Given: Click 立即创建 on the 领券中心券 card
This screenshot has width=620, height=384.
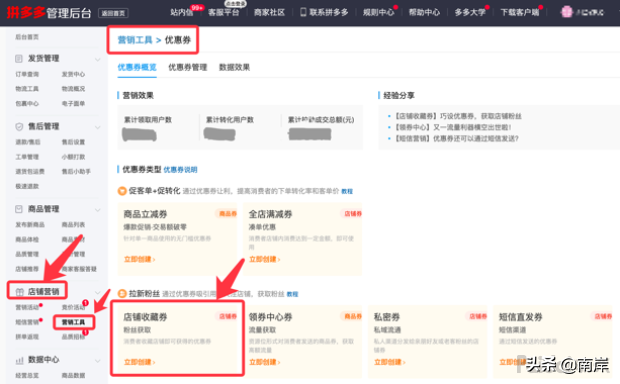Looking at the screenshot, I should (265, 362).
